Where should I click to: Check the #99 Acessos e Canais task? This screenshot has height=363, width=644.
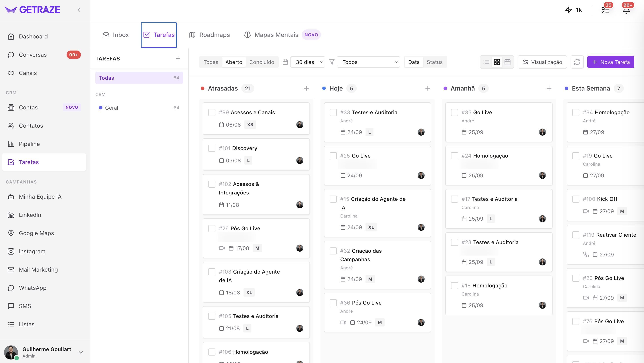pyautogui.click(x=212, y=113)
